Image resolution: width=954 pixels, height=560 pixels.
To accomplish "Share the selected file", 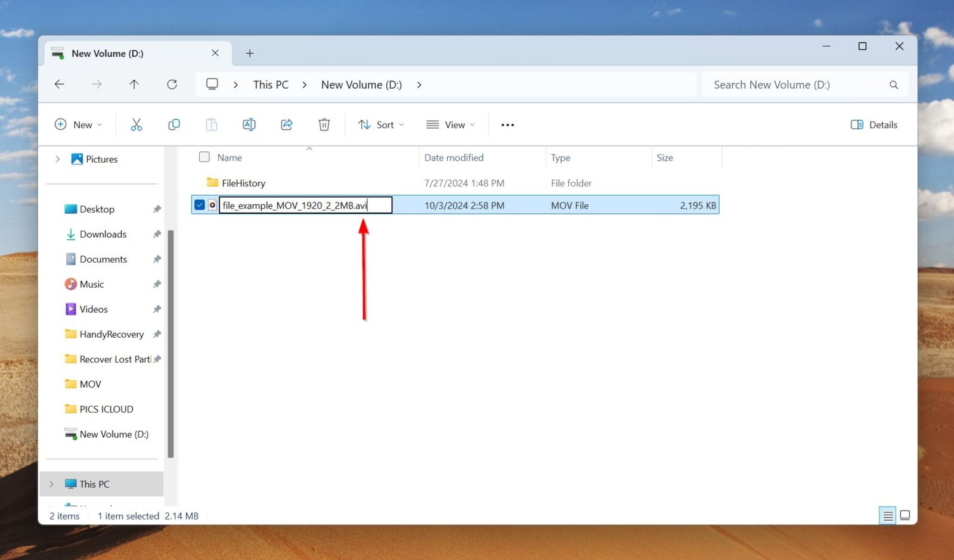I will click(286, 125).
